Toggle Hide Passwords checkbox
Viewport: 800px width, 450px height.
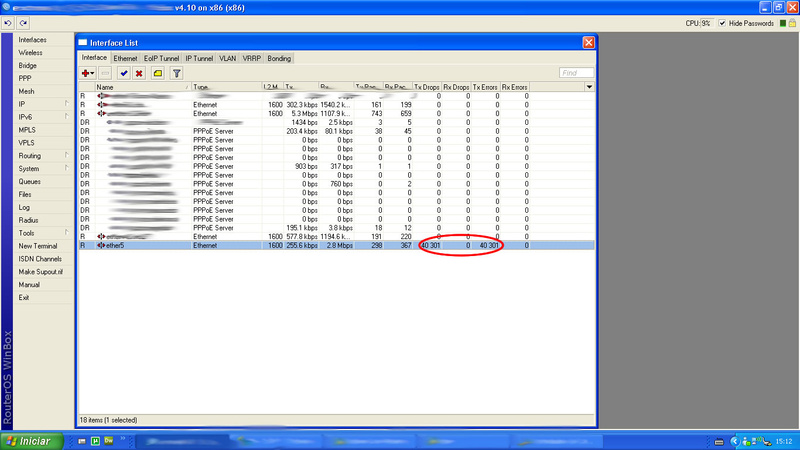[x=722, y=23]
